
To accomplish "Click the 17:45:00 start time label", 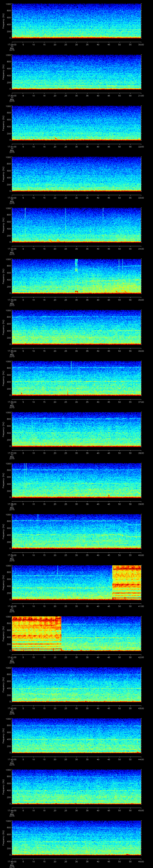I will point(12,861).
